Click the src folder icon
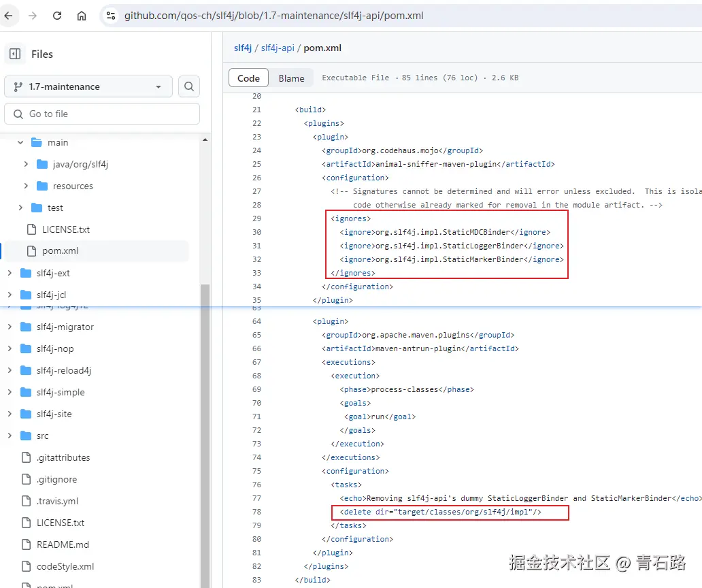The height and width of the screenshot is (588, 702). [26, 436]
